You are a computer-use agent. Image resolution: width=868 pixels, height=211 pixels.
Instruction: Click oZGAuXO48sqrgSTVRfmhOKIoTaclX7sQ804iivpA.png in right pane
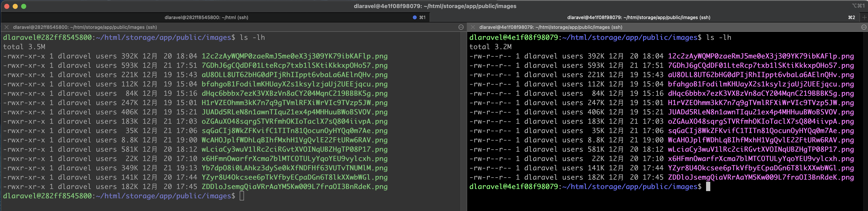(x=761, y=121)
